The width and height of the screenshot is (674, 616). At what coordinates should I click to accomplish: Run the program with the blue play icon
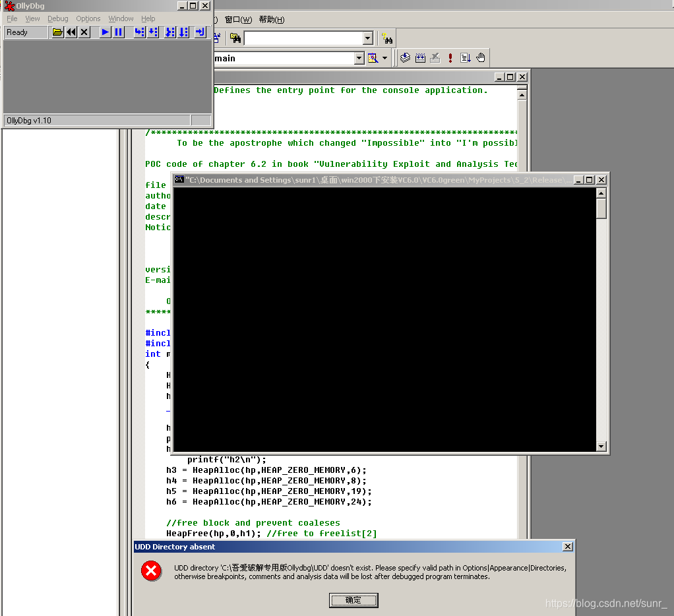coord(105,32)
